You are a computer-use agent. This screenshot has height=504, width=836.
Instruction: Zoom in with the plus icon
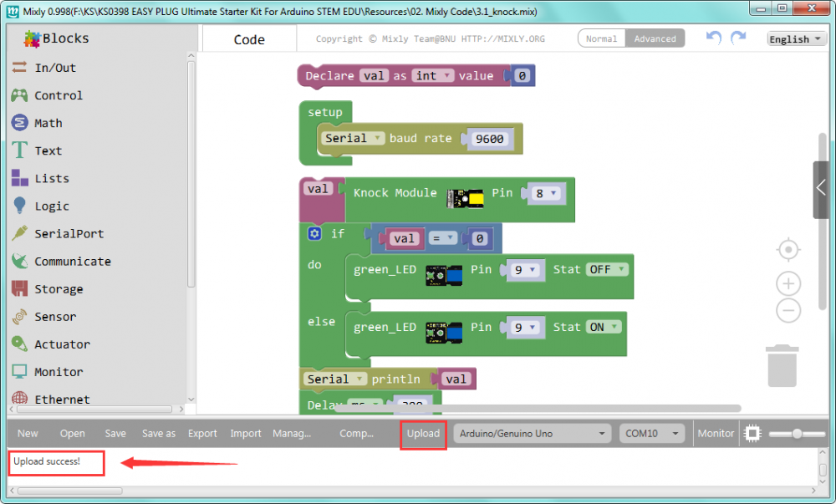[x=788, y=283]
